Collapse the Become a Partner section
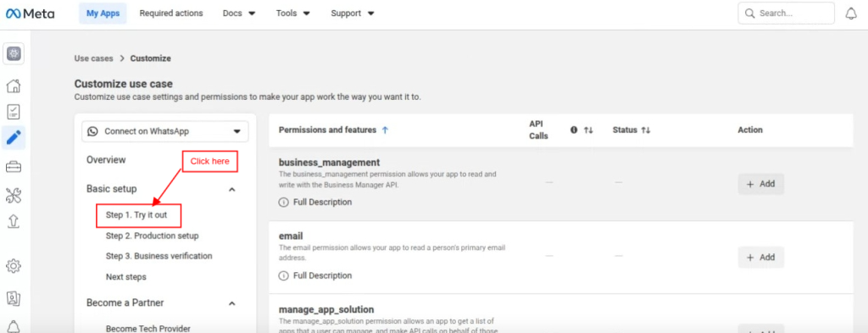Screen dimensions: 868x333 pos(232,303)
